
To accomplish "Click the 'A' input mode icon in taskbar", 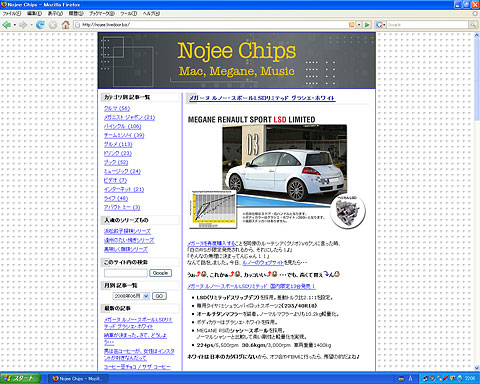I will point(410,379).
